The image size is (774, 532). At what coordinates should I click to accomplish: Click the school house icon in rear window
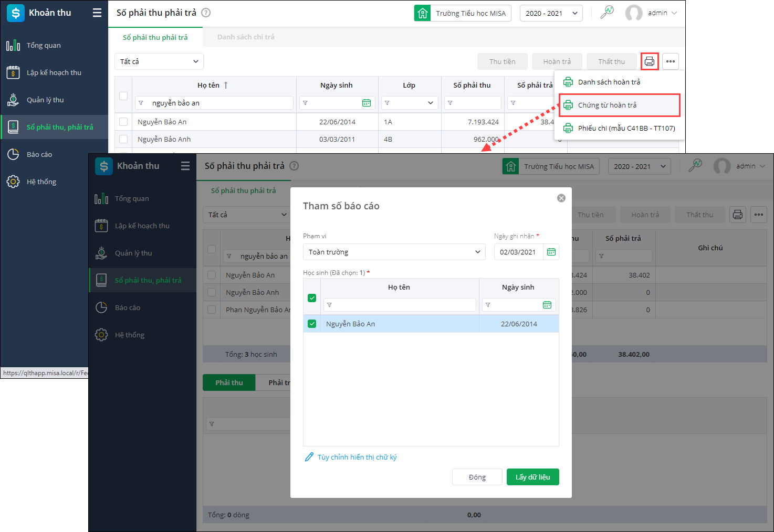click(x=422, y=13)
